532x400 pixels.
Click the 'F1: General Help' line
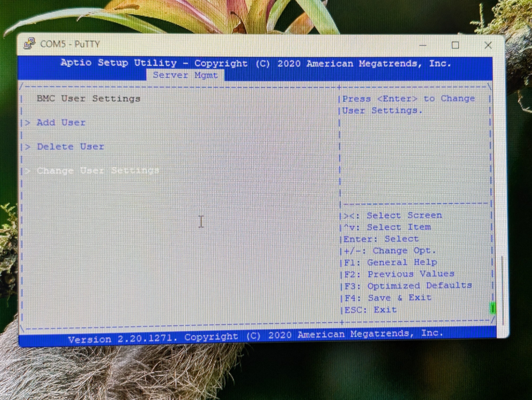coord(390,262)
